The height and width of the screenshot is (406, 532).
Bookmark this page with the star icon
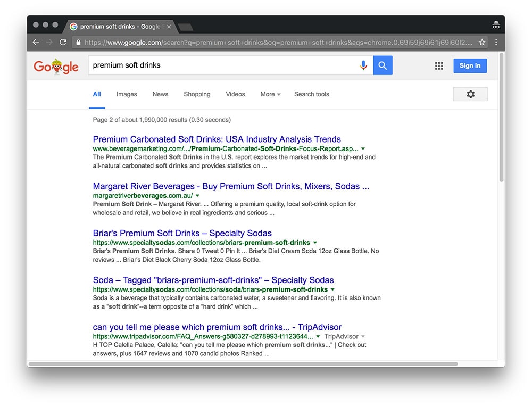482,42
